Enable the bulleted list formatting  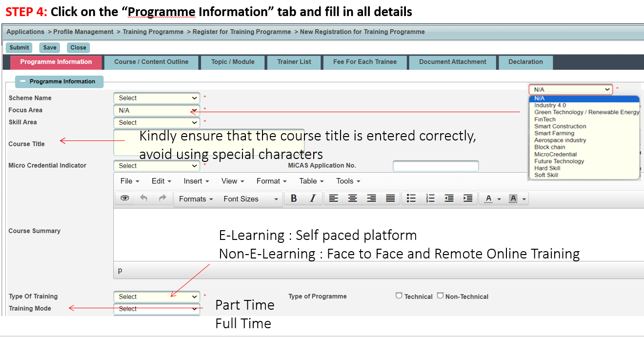[411, 198]
